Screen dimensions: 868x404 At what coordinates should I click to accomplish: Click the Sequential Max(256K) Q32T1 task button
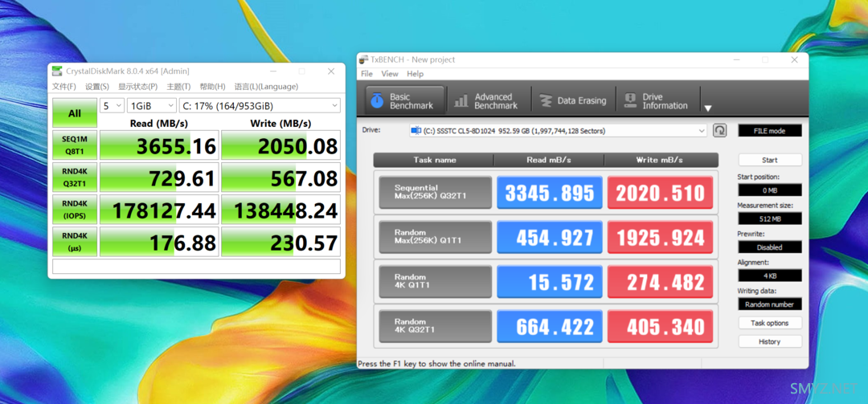[x=435, y=193]
